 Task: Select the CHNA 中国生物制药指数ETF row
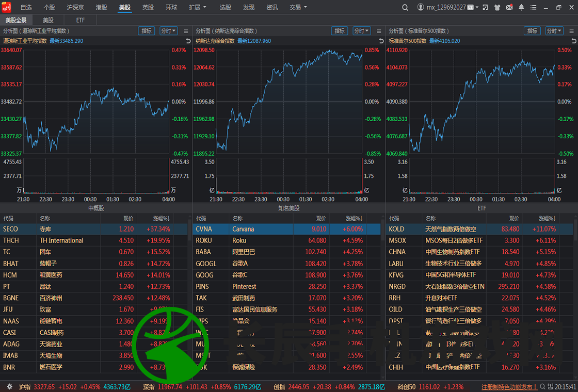480,252
